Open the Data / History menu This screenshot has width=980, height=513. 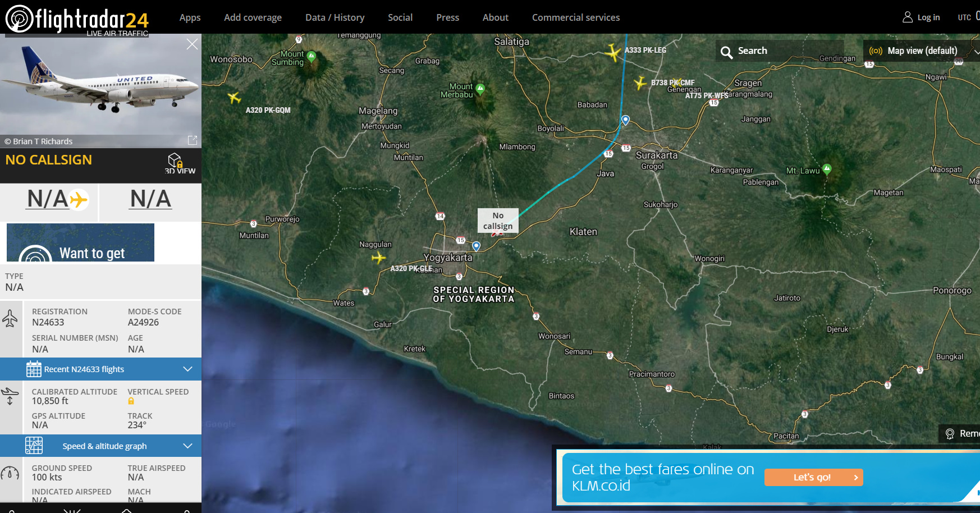[335, 17]
